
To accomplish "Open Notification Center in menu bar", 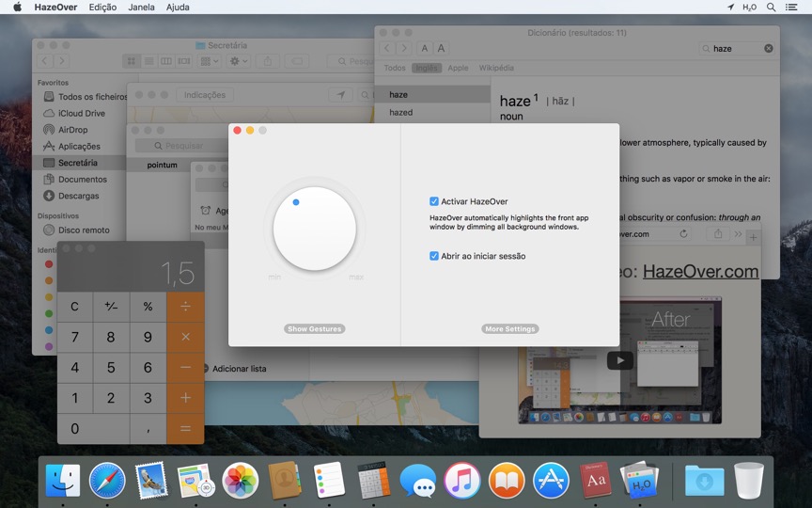I will coord(791,8).
